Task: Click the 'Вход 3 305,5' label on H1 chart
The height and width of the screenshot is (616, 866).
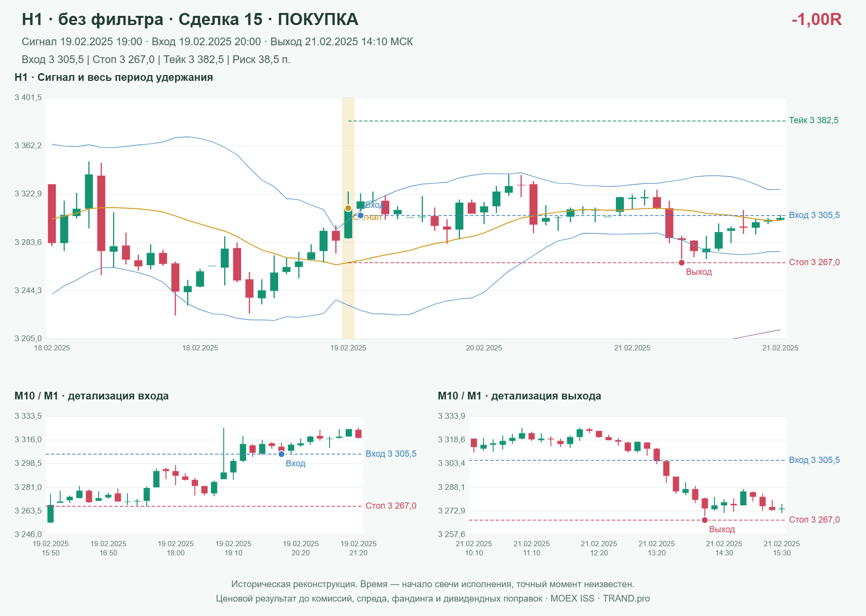Action: click(814, 215)
